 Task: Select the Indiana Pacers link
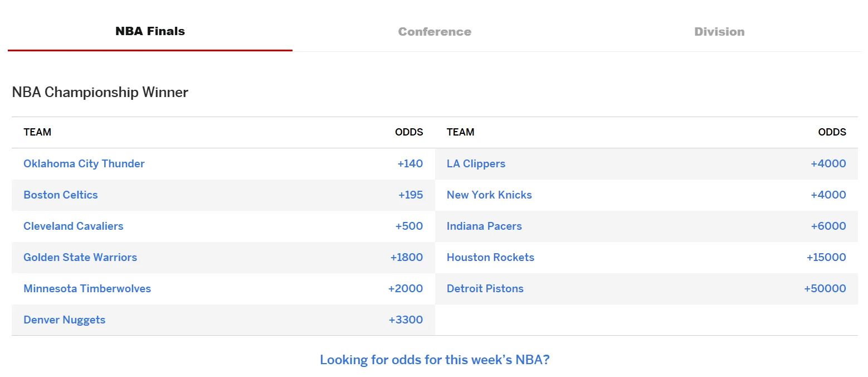(484, 226)
